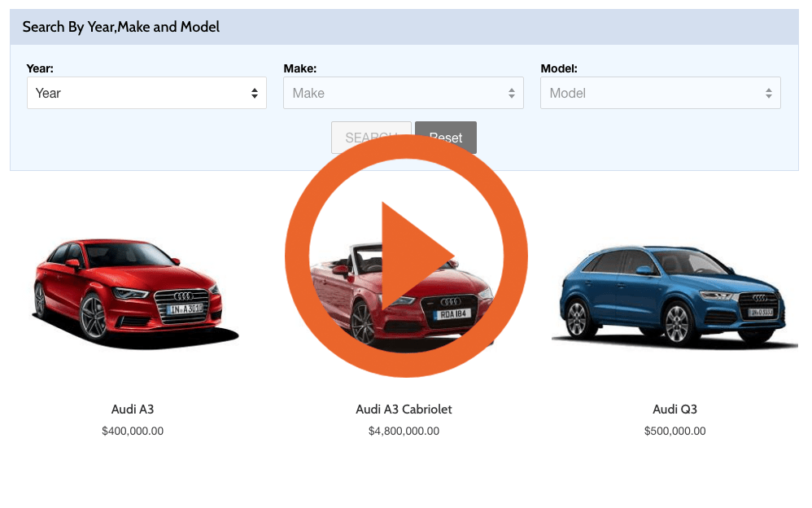Open the Year dropdown
The width and height of the screenshot is (812, 508).
pyautogui.click(x=146, y=93)
